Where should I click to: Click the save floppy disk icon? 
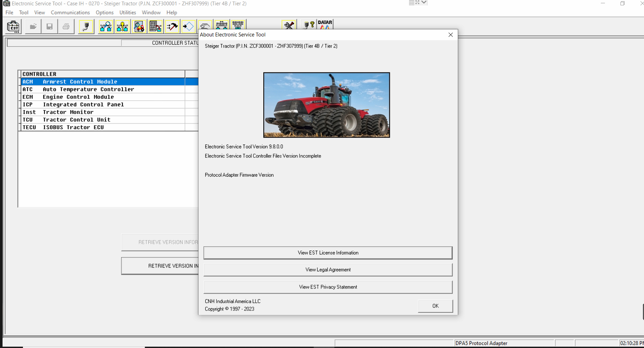tap(50, 26)
